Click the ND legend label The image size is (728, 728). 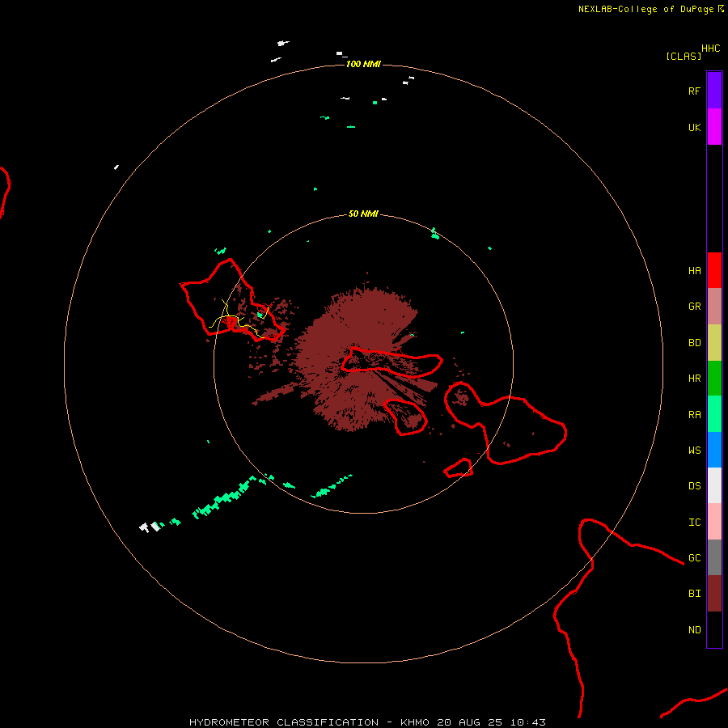[x=694, y=630]
